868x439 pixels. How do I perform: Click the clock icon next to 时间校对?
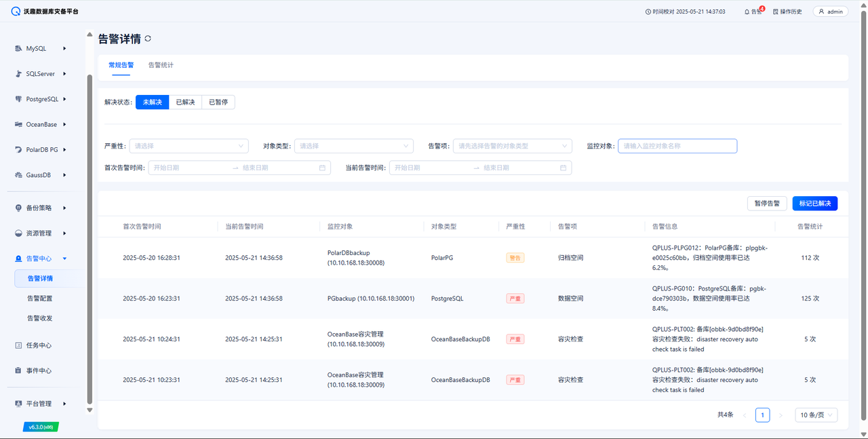point(648,12)
